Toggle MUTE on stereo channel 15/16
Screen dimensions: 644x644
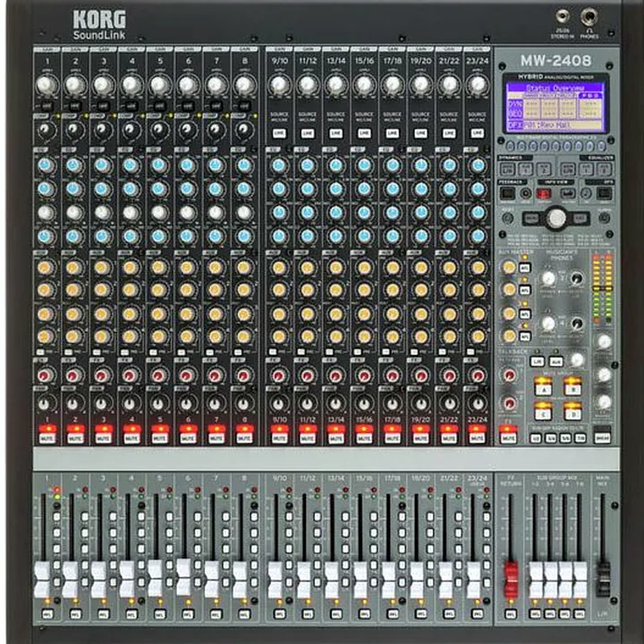click(364, 434)
